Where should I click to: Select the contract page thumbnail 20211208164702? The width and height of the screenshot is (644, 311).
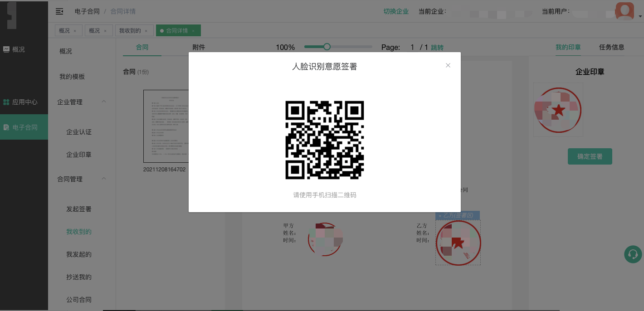pyautogui.click(x=166, y=126)
